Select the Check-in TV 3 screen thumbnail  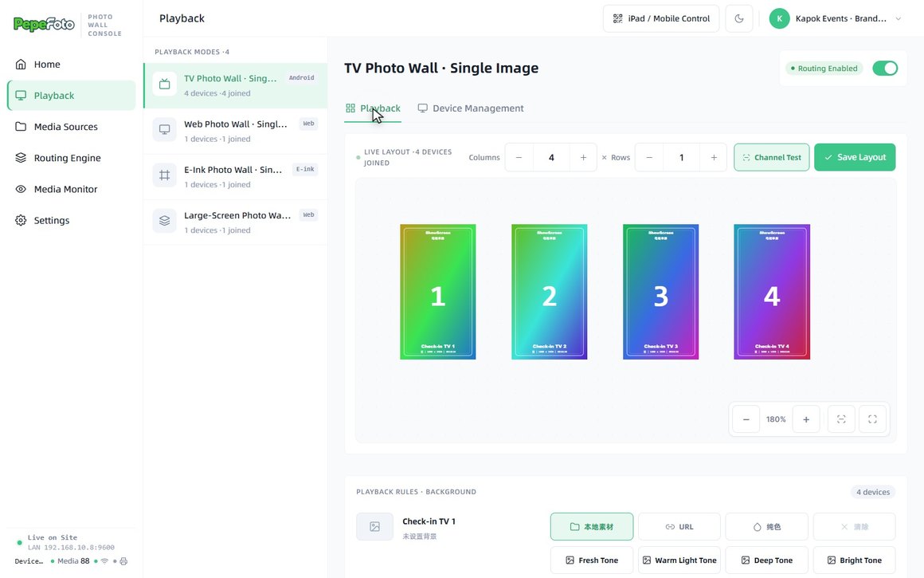click(x=660, y=292)
